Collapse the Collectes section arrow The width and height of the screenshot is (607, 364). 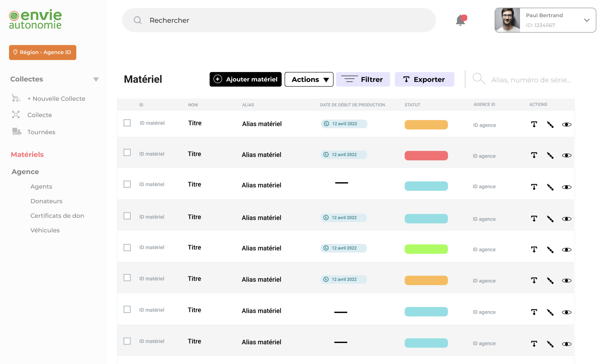(96, 79)
